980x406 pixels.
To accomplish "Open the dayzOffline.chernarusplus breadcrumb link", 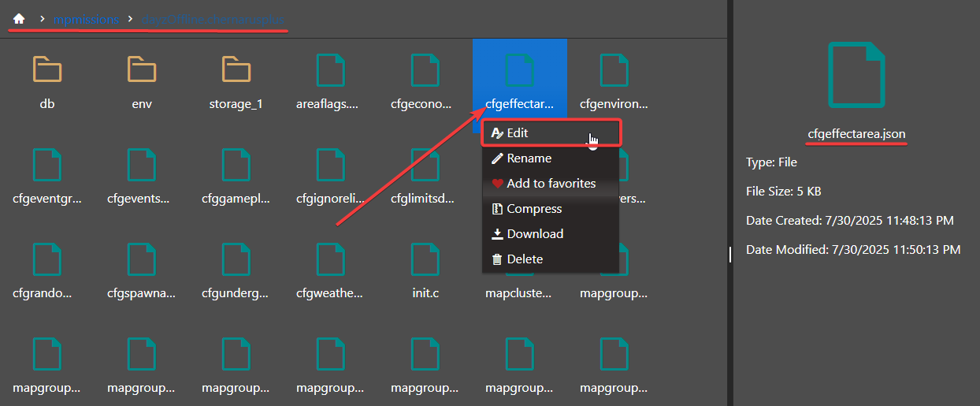I will coord(214,18).
